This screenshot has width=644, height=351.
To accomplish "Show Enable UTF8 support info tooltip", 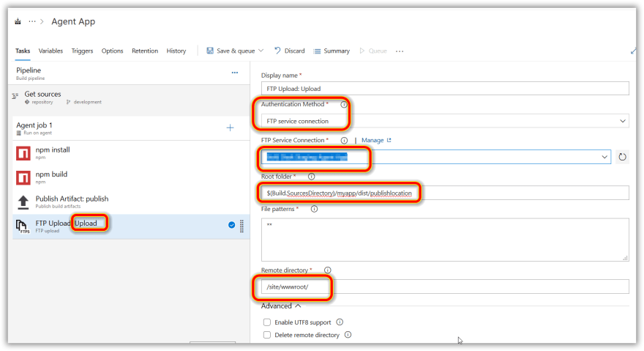I will point(340,322).
